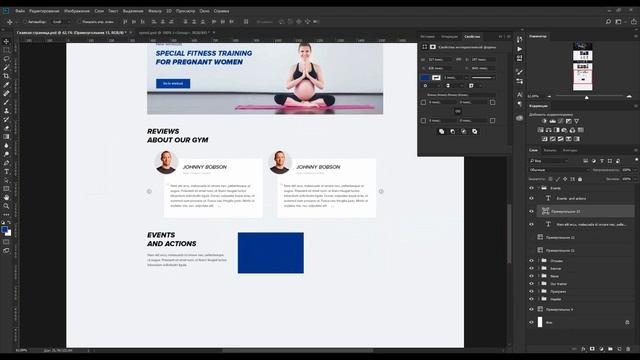This screenshot has width=640, height=360.
Task: Open the Character panel icon in dock
Action: [519, 95]
